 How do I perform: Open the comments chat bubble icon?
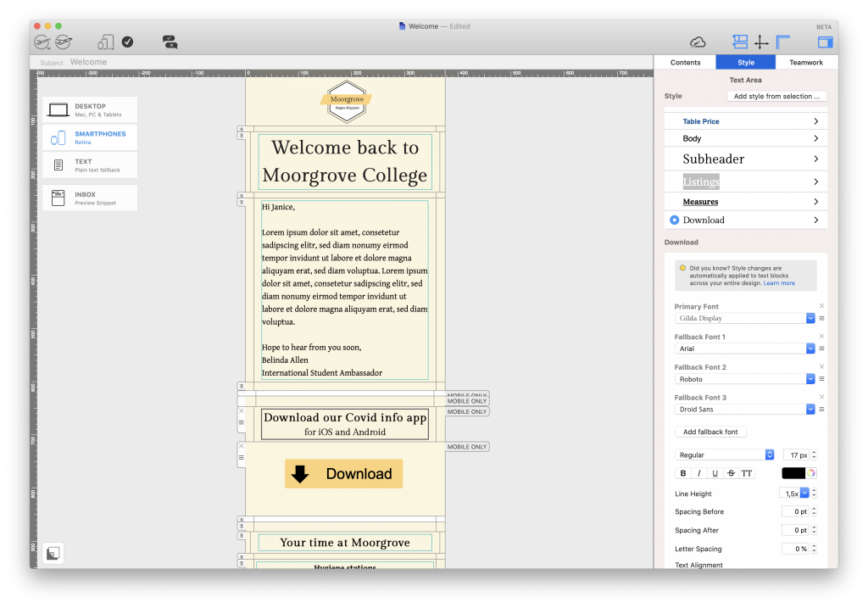(x=170, y=42)
